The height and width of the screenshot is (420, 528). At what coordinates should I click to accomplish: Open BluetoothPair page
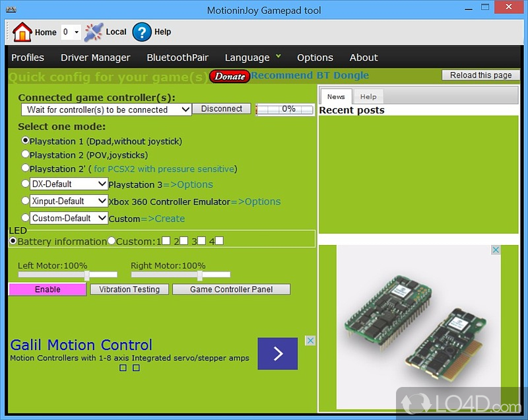178,57
